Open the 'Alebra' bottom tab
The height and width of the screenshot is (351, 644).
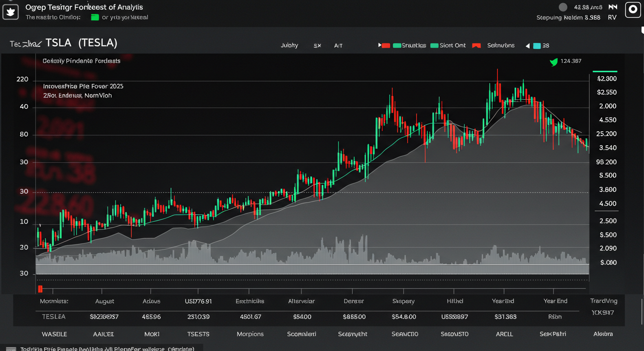602,334
